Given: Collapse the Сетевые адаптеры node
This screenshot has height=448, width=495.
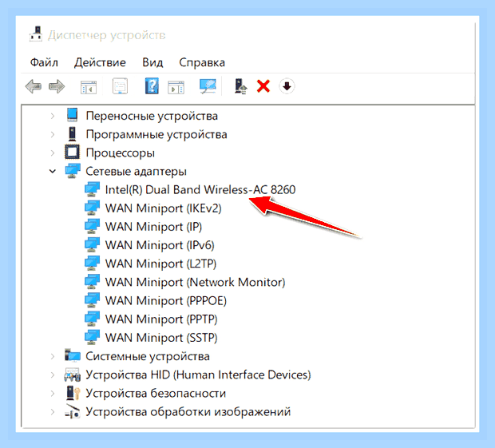Looking at the screenshot, I should 53,172.
